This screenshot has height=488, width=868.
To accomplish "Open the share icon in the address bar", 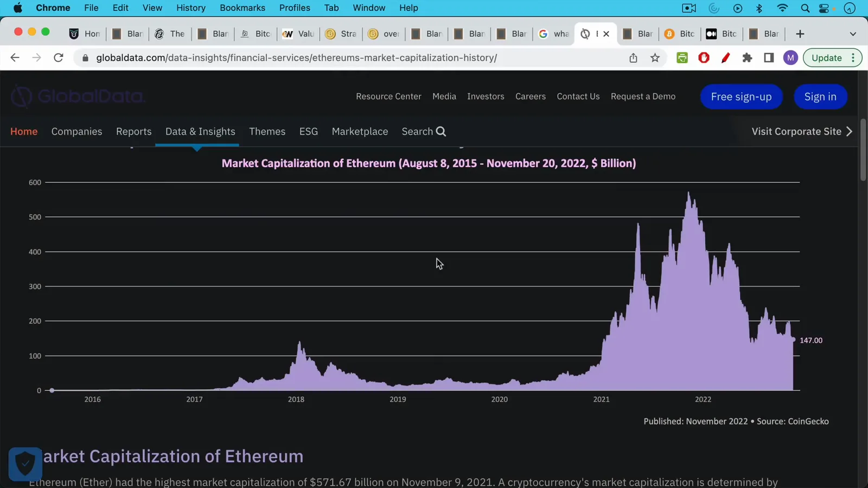I will (633, 57).
